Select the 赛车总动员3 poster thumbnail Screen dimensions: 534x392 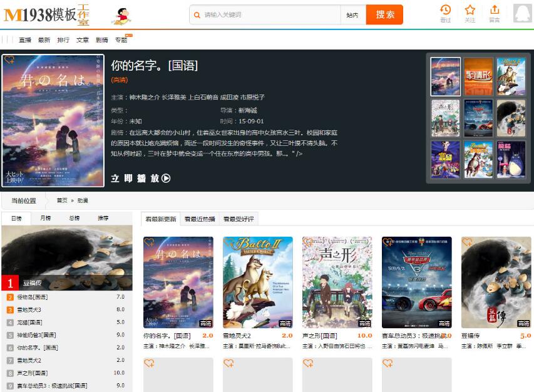point(416,282)
